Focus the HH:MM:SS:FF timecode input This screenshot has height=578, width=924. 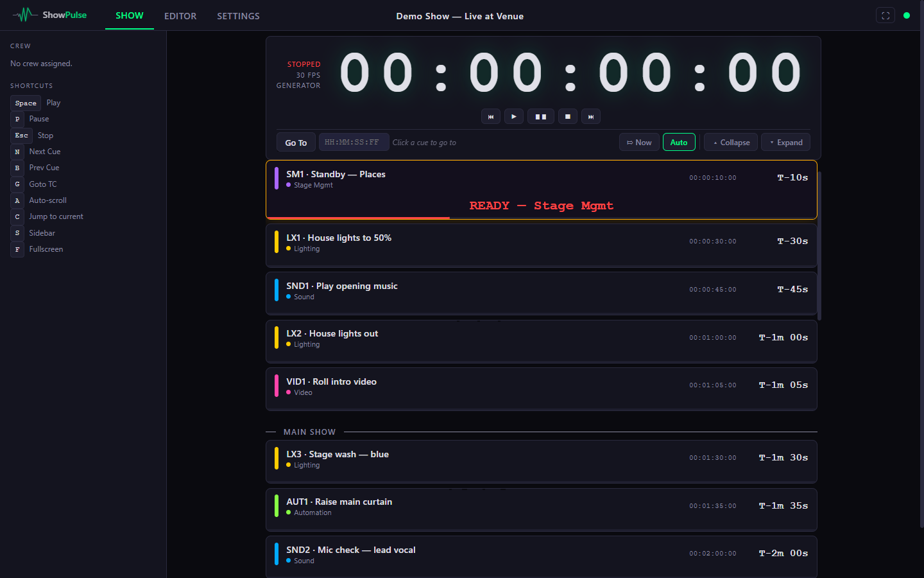(354, 142)
